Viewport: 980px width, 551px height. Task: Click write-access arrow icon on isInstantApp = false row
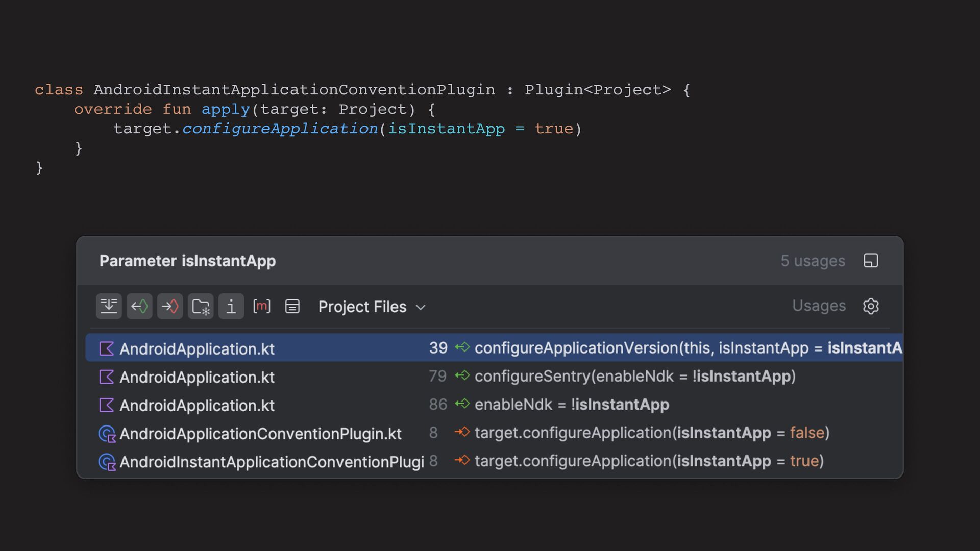[x=462, y=432]
